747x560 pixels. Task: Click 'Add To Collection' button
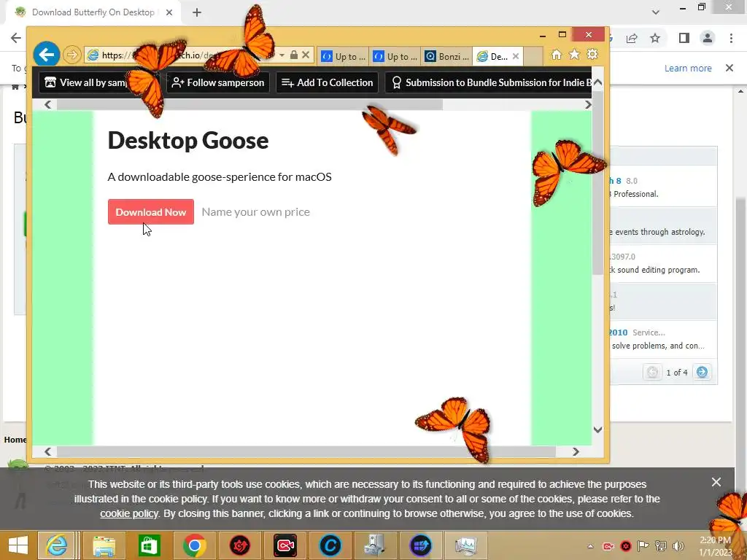coord(327,82)
